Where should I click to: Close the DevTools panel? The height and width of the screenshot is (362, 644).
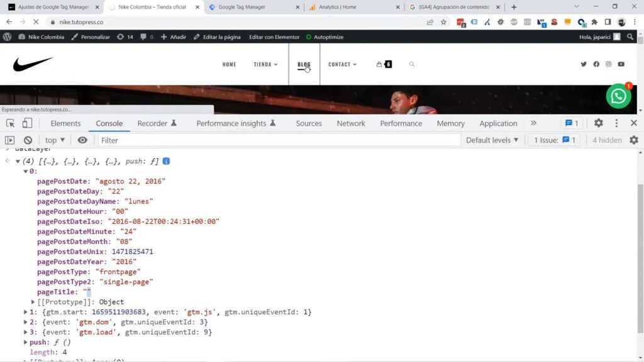pos(634,123)
